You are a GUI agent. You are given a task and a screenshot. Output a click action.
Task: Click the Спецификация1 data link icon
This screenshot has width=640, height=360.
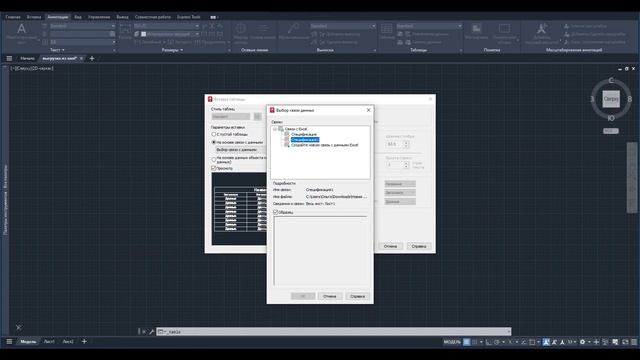point(287,140)
